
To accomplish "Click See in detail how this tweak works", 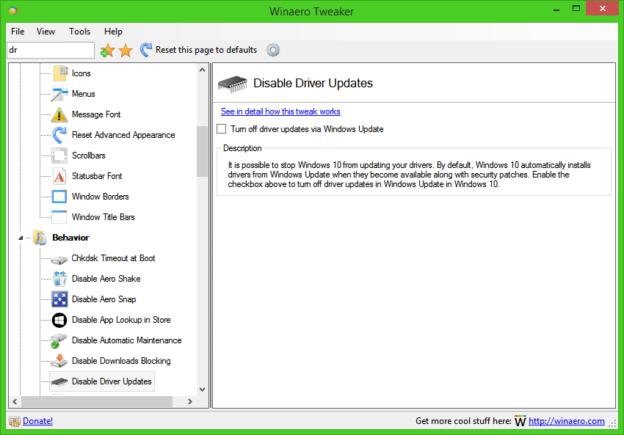I will point(280,111).
